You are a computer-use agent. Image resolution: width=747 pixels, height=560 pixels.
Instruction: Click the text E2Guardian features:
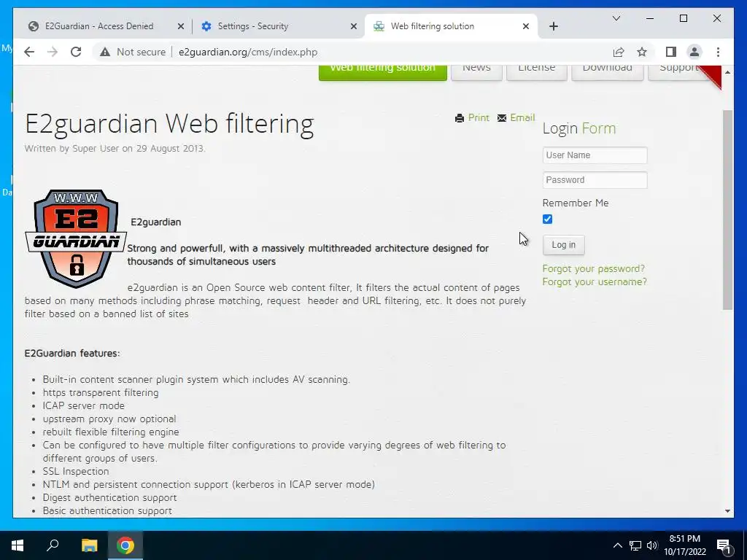coord(72,354)
